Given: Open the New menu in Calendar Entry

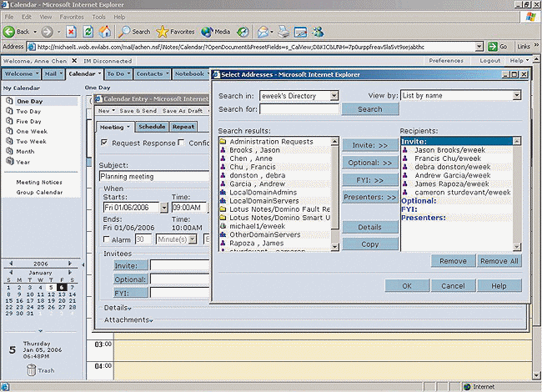Looking at the screenshot, I should (x=106, y=111).
